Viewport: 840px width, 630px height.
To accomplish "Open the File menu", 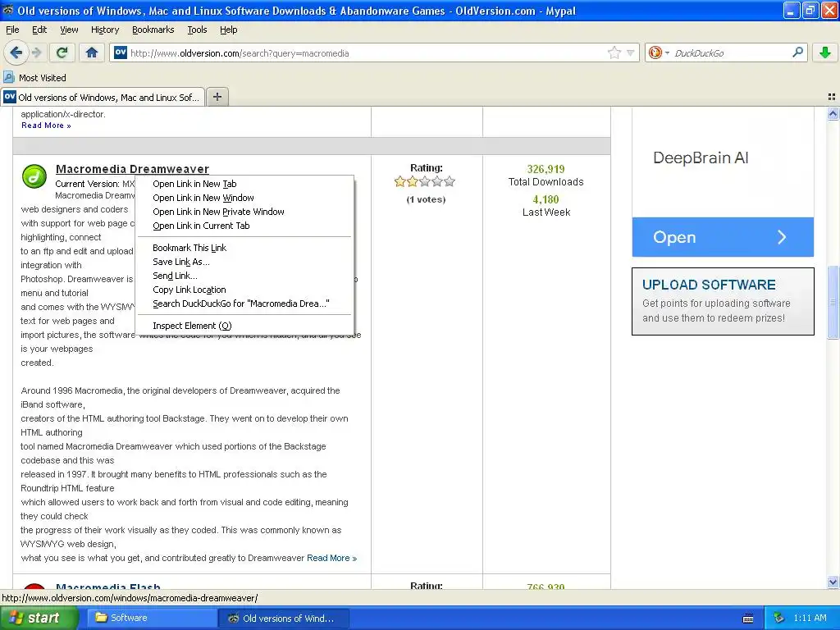I will coord(12,30).
